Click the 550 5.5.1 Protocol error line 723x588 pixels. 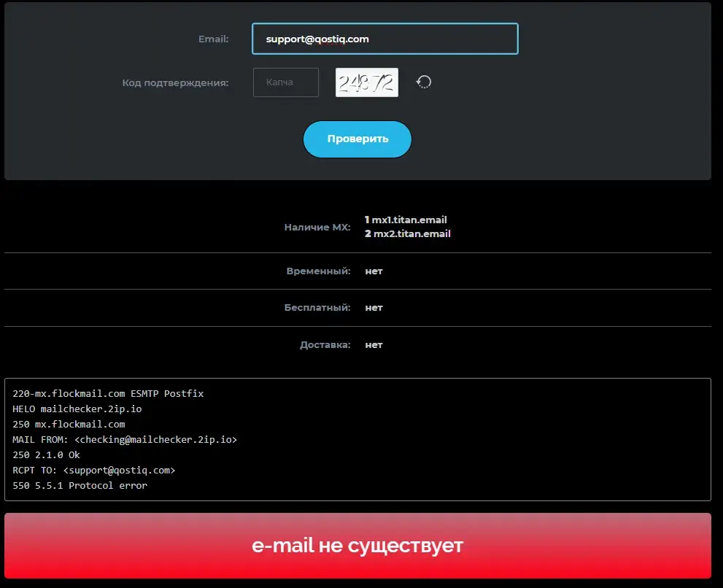point(80,486)
